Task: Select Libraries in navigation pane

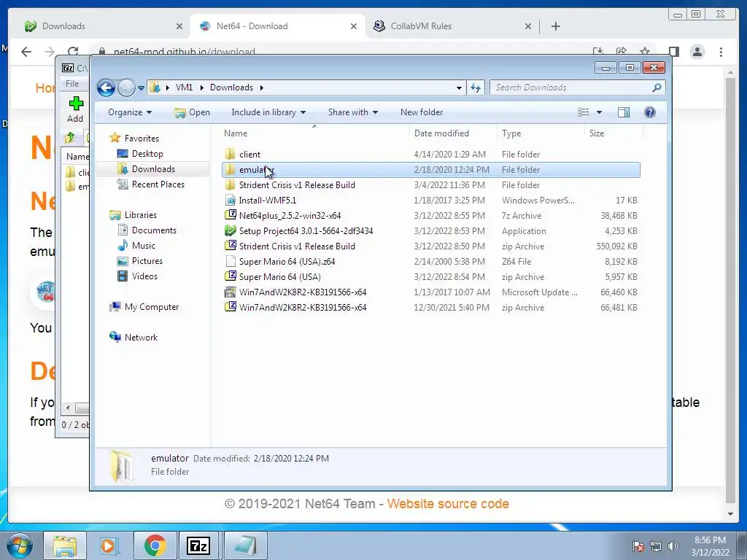Action: pos(141,215)
